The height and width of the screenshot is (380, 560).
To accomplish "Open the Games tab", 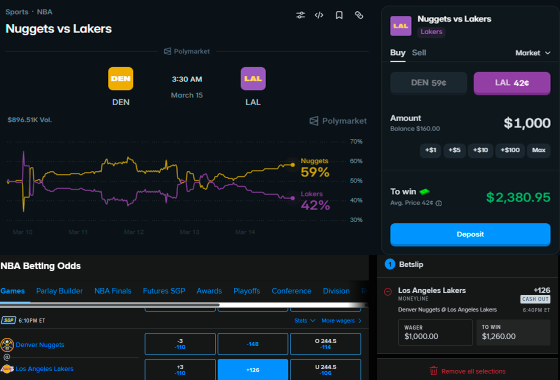I will pos(12,291).
